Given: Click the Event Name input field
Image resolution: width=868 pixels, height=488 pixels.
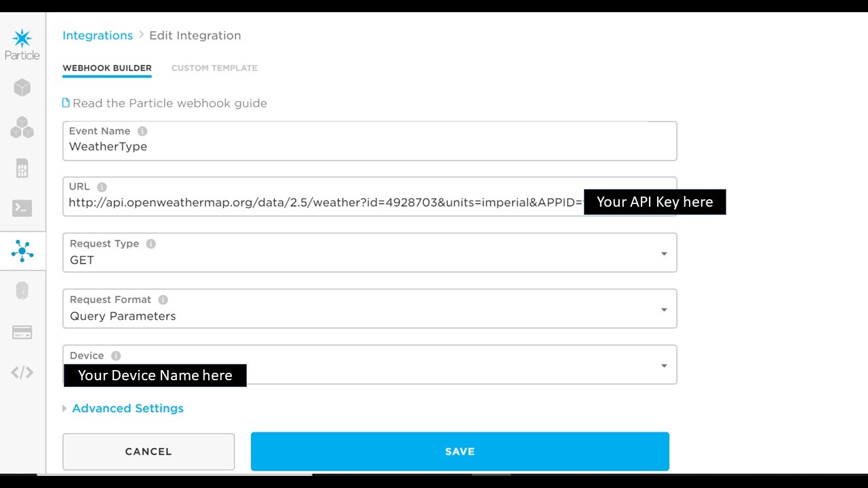Looking at the screenshot, I should point(370,141).
